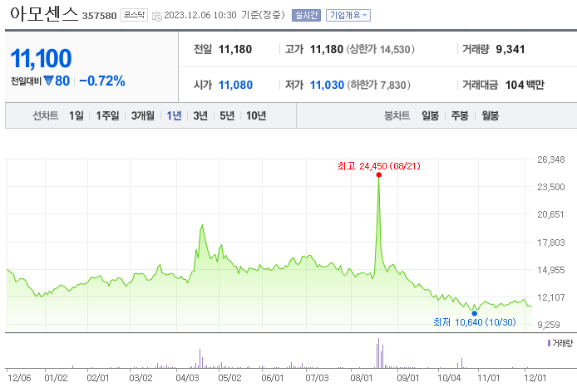Click the 하한가 7,830 text

(378, 85)
